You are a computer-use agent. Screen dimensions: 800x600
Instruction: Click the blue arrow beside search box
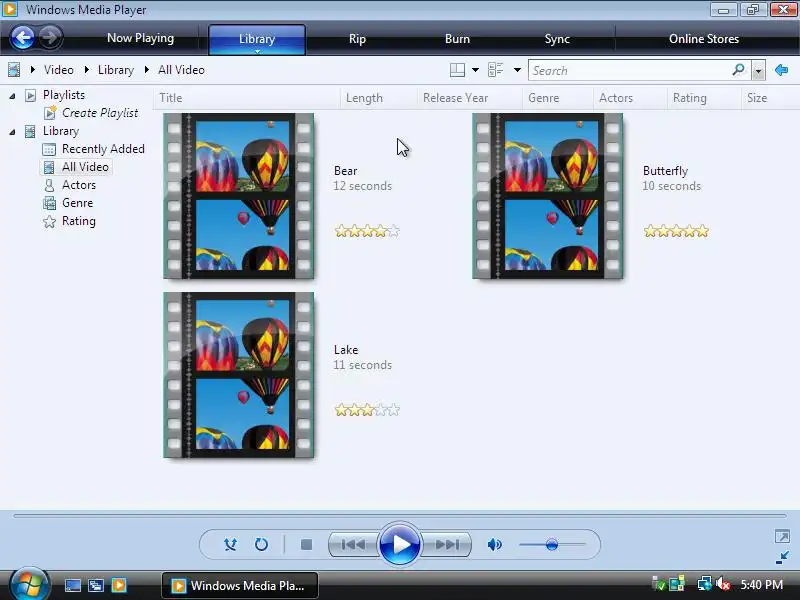[781, 70]
